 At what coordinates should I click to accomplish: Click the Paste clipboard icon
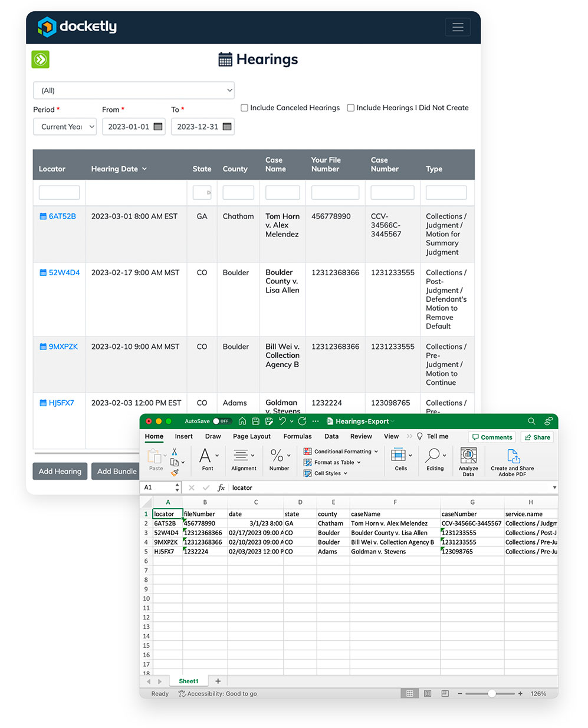click(155, 456)
